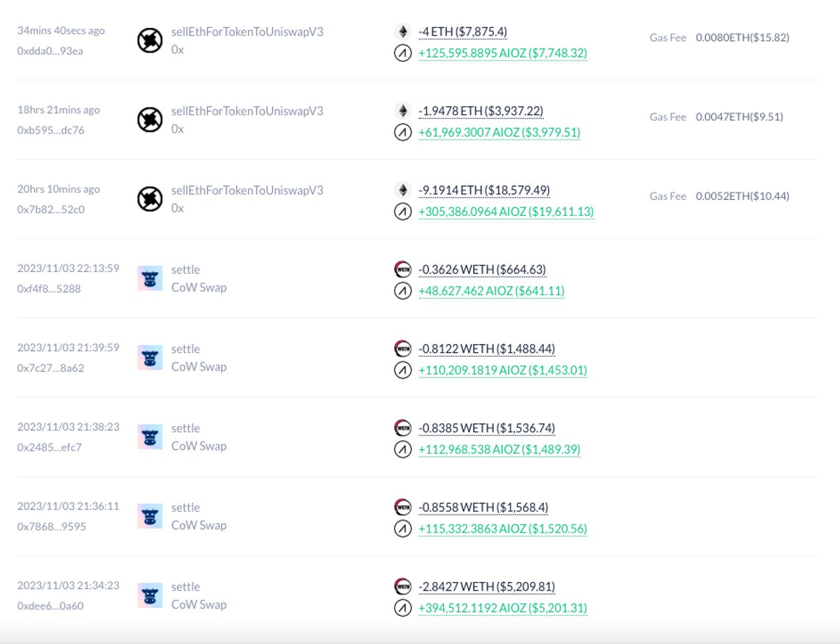The height and width of the screenshot is (644, 840).
Task: Click the gas fee value 0.0052ETH($10.44)
Action: [743, 196]
